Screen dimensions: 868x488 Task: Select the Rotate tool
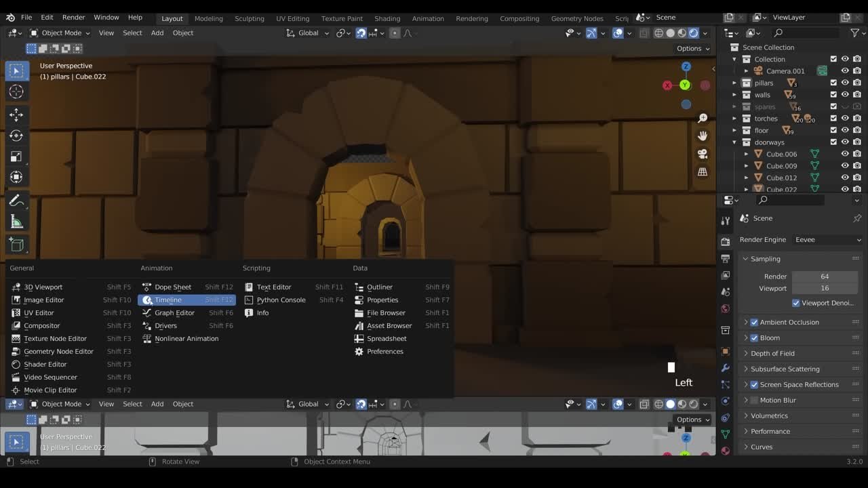16,136
